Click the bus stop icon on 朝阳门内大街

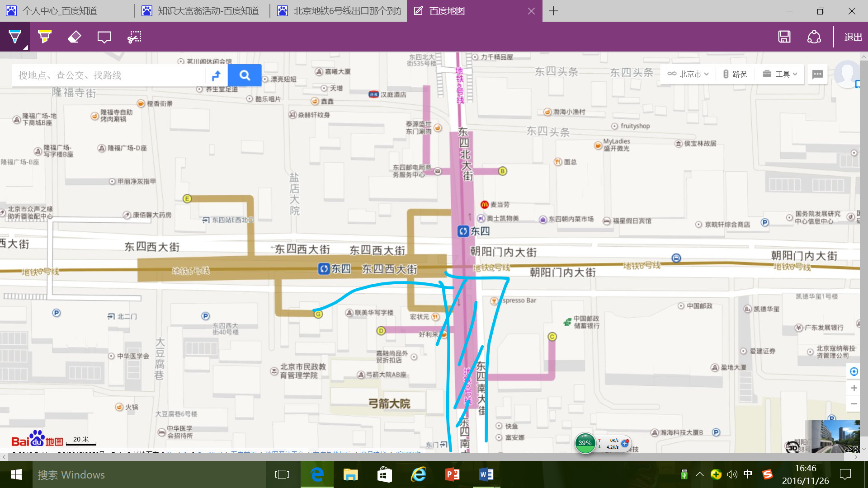(676, 258)
